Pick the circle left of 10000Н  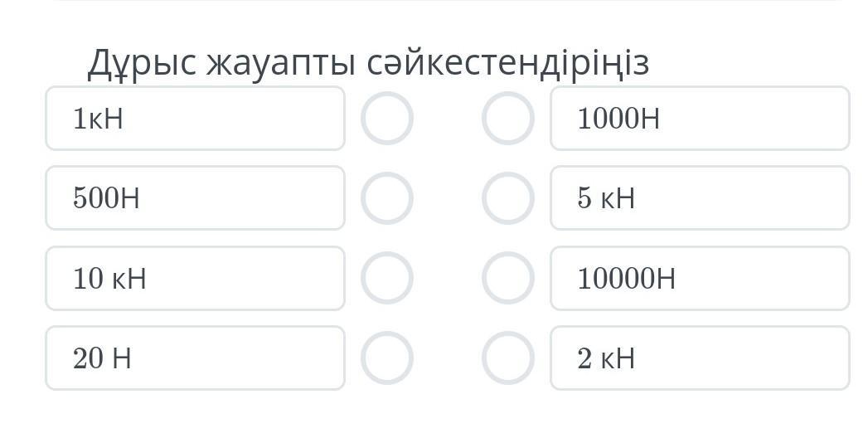[507, 278]
